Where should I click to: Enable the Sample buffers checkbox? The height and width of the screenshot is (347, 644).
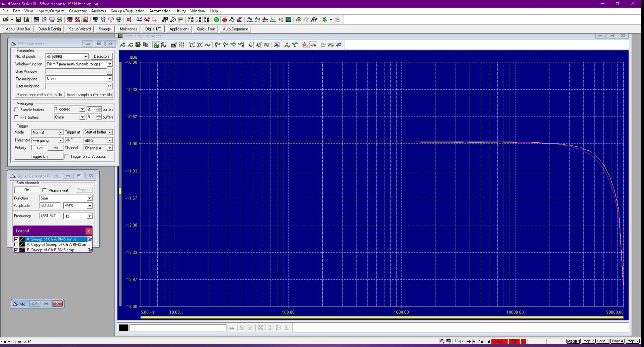coord(16,110)
